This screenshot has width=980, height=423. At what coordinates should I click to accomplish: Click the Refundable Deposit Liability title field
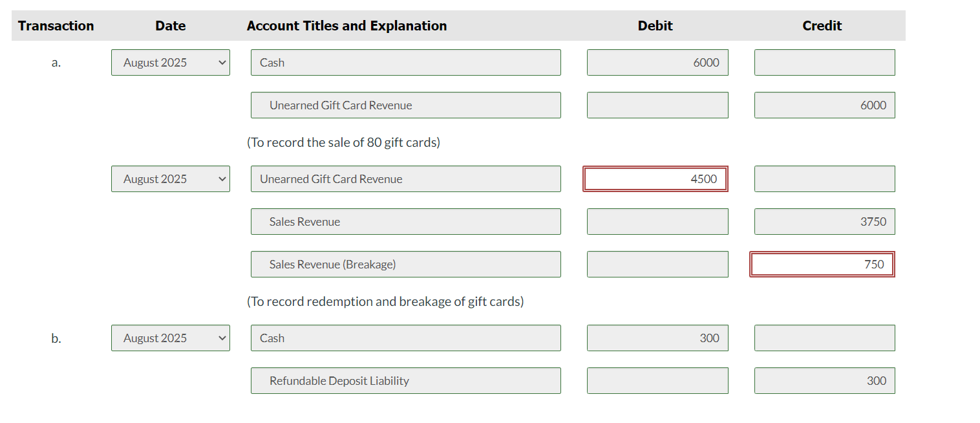(x=405, y=380)
